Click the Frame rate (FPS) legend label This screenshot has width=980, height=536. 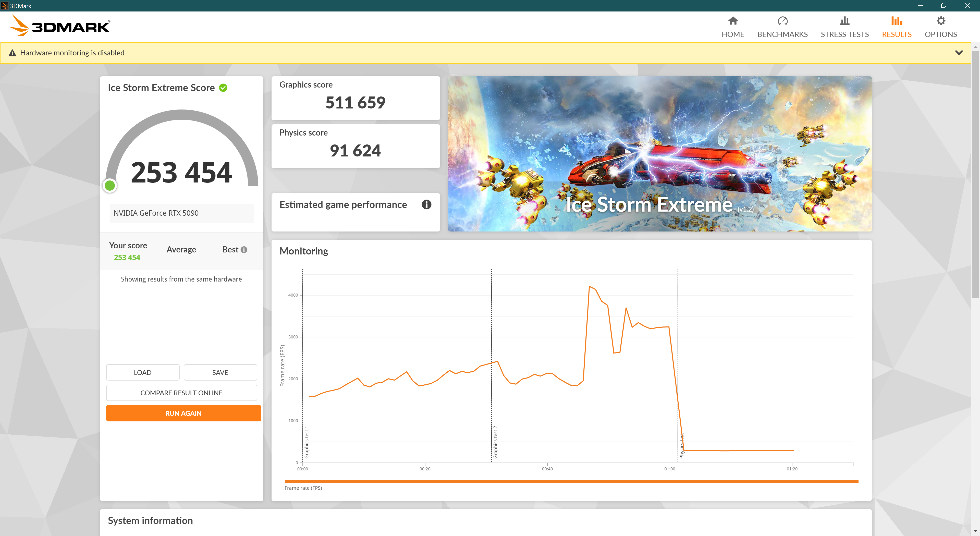303,488
